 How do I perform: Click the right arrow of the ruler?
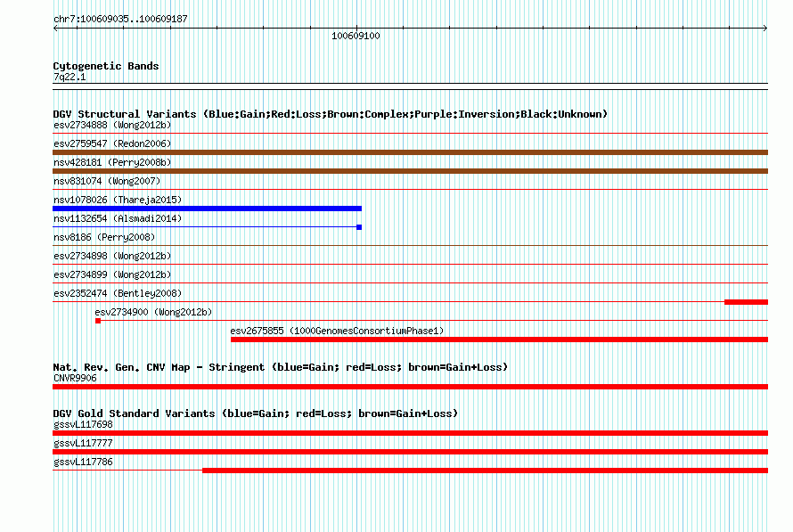pos(765,29)
